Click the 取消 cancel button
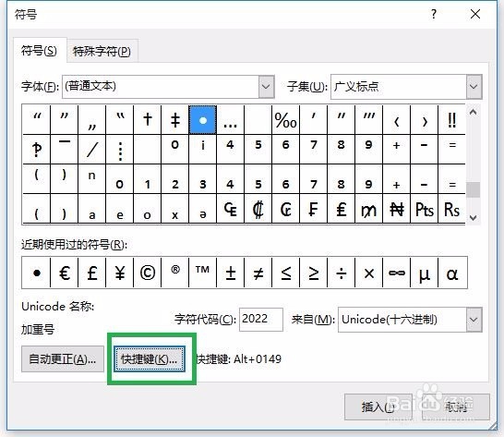The image size is (504, 437). point(456,407)
